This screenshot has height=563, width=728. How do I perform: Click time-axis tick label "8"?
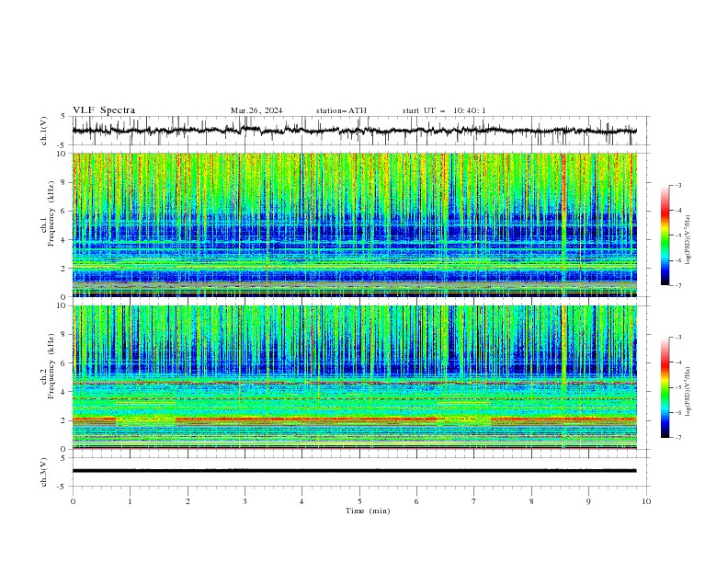(x=531, y=501)
